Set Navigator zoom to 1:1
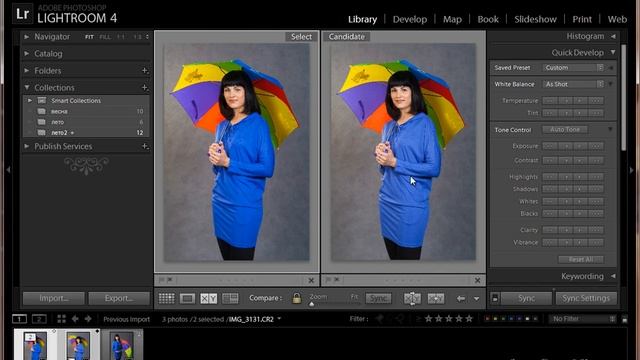The image size is (640, 360). 121,37
